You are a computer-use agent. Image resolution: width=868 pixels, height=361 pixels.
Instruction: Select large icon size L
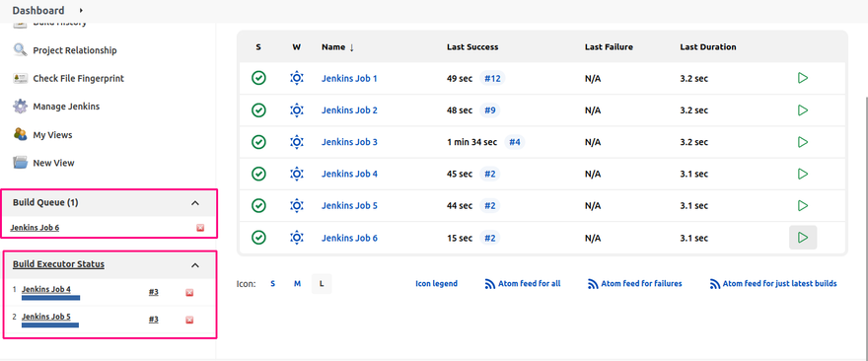pos(322,283)
